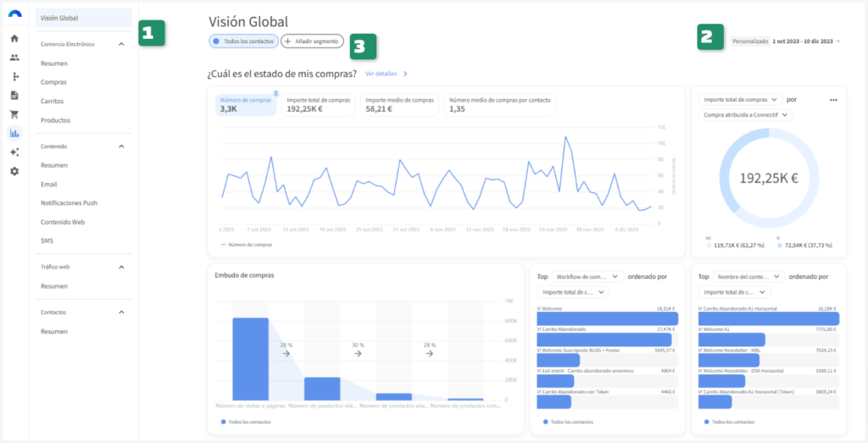Click the pin icon on Número de compras
868x443 pixels.
276,93
